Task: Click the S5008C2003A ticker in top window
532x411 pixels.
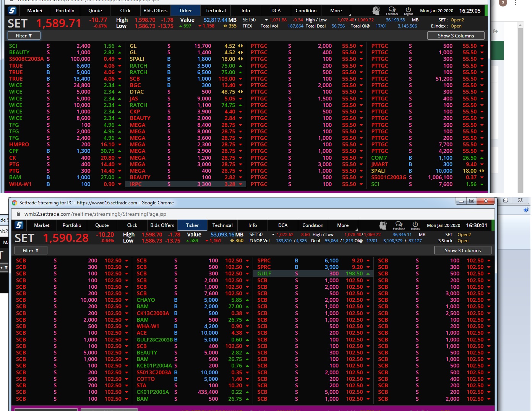Action: (27, 59)
